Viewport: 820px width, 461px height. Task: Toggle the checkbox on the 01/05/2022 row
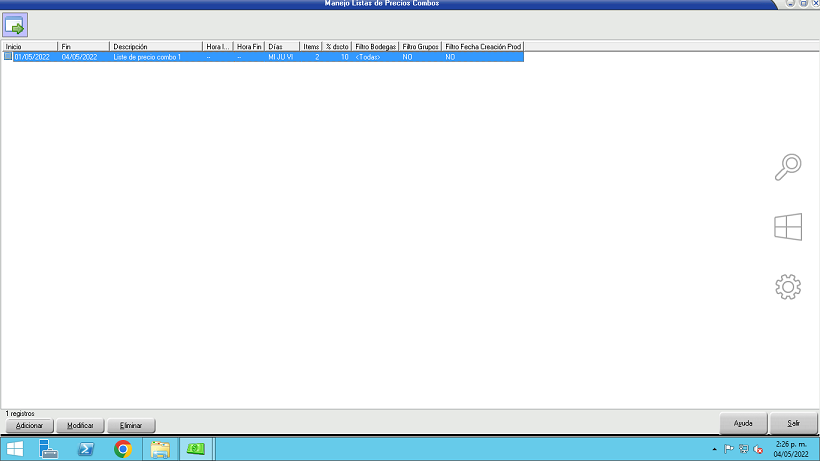8,57
